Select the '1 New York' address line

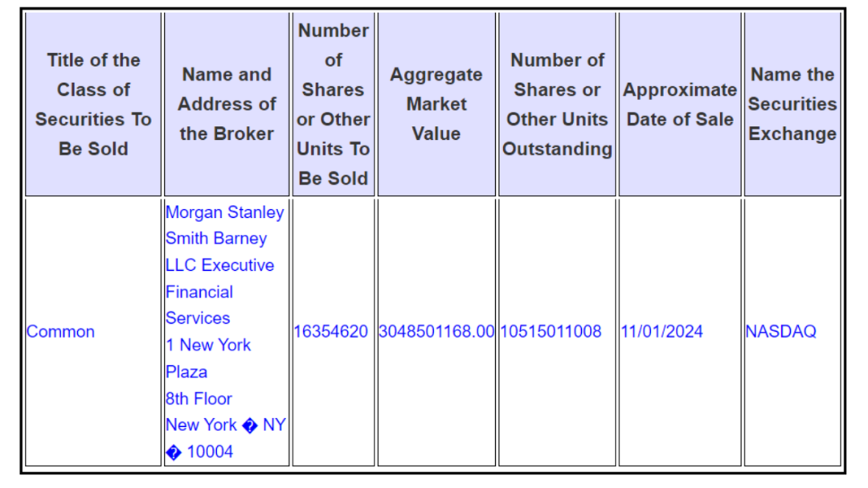coord(208,345)
